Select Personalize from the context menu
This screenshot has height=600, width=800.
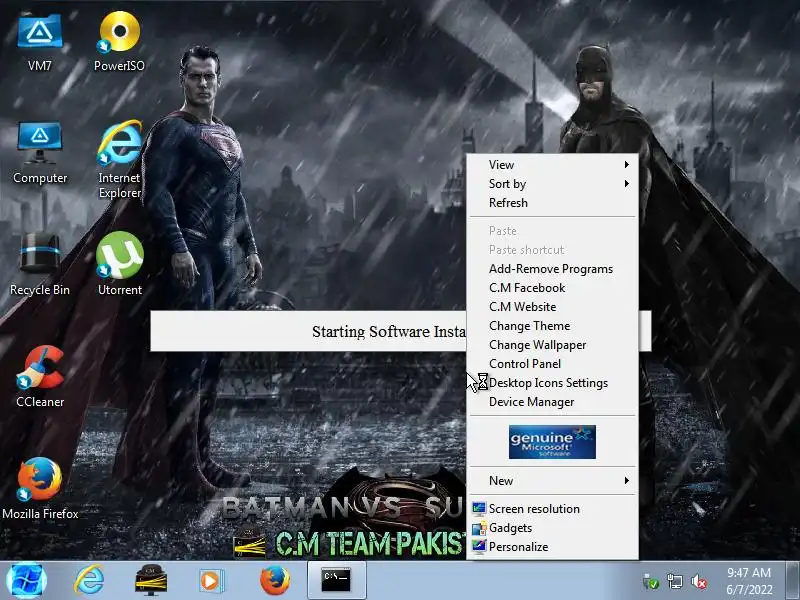(553, 546)
